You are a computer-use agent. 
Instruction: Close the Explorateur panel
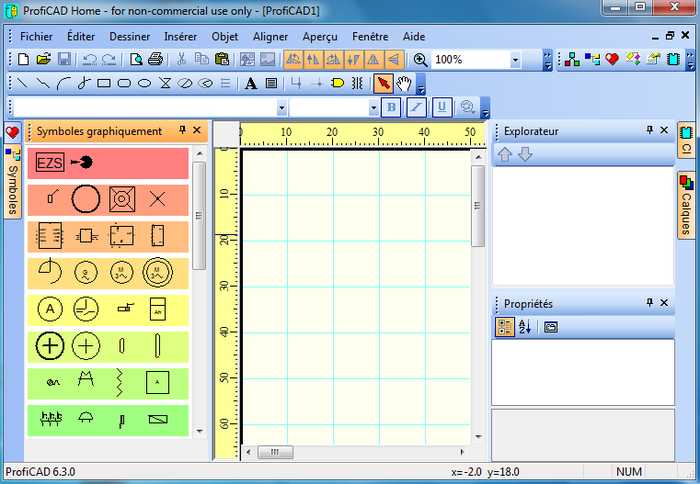coord(664,130)
